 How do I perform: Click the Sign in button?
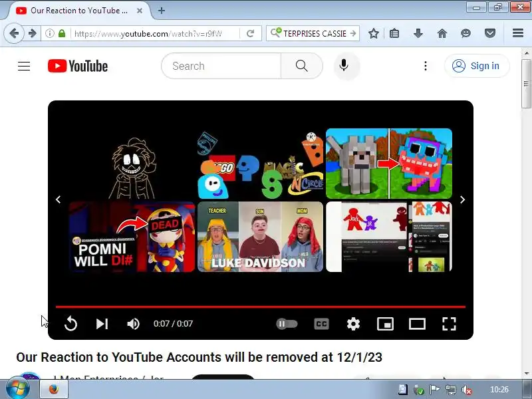click(x=477, y=66)
